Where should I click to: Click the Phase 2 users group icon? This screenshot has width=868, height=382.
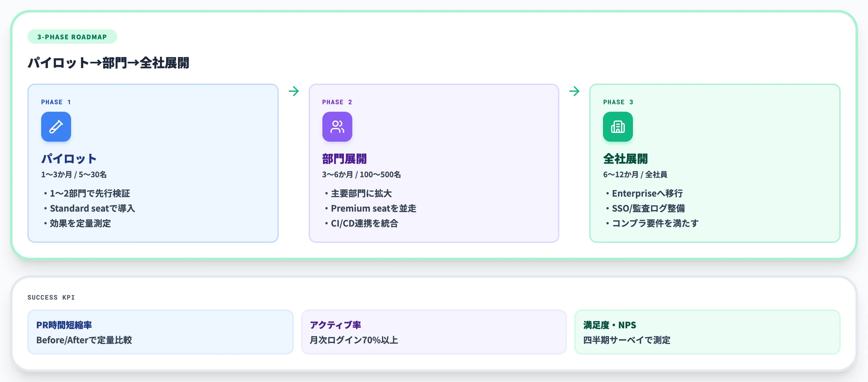point(337,127)
